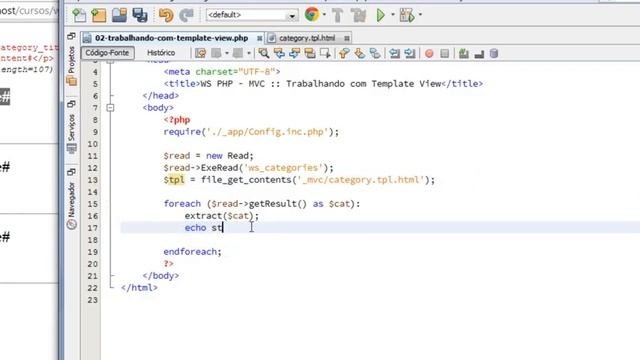Screen dimensions: 640x360
Task: Shift line left icon
Action: [x=394, y=53]
